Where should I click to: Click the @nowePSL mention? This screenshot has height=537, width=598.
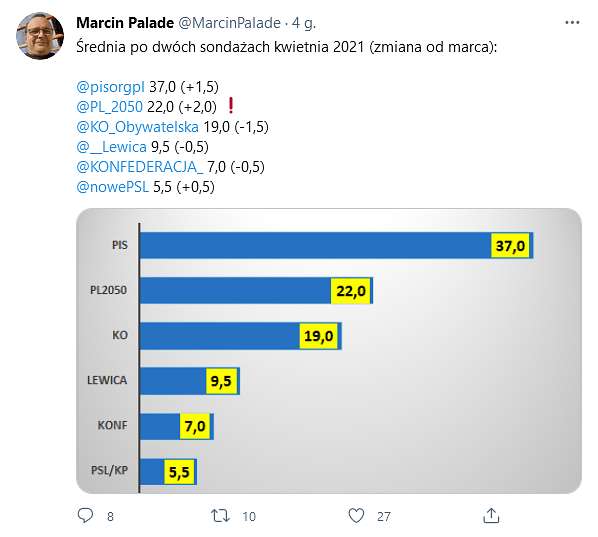[x=113, y=187]
